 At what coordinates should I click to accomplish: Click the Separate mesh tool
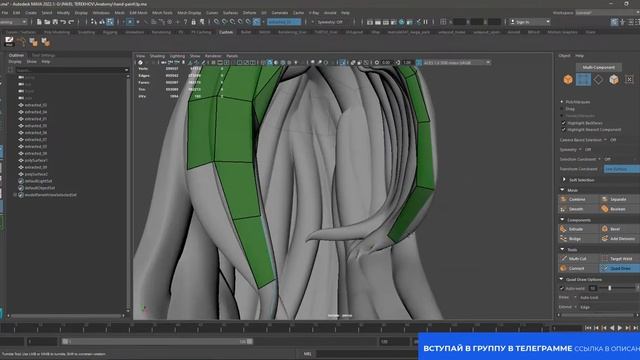click(619, 199)
